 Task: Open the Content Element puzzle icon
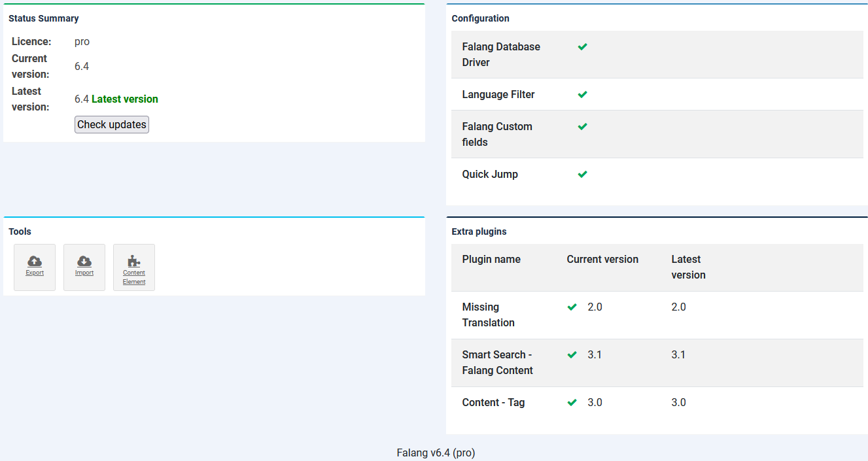[134, 261]
